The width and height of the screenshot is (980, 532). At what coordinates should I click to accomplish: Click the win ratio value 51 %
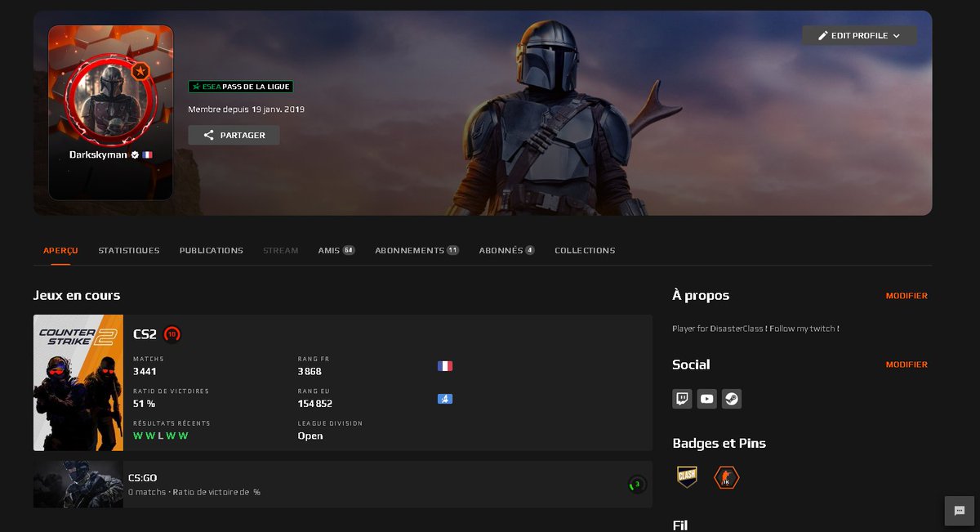[x=144, y=404]
